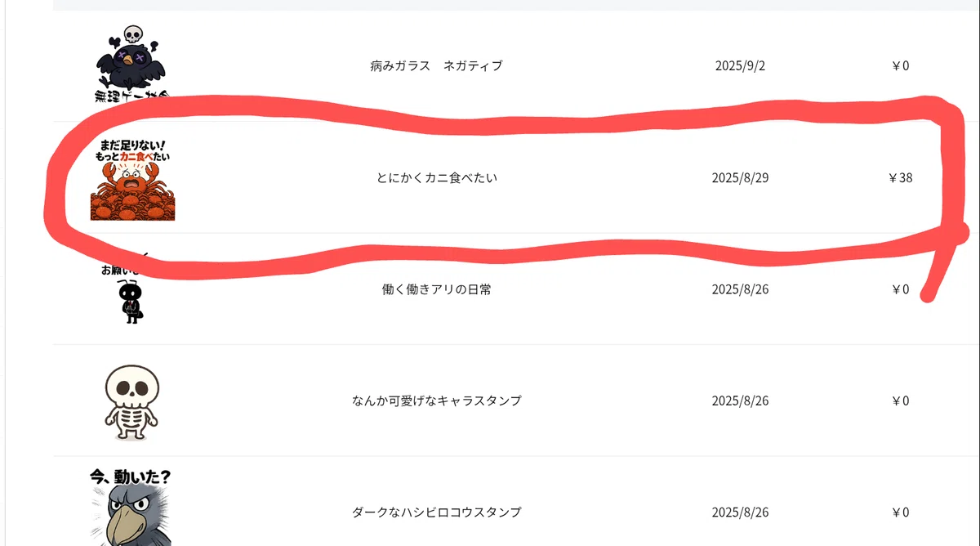Click the 2025/8/29 date cell
The height and width of the screenshot is (546, 980).
tap(740, 177)
